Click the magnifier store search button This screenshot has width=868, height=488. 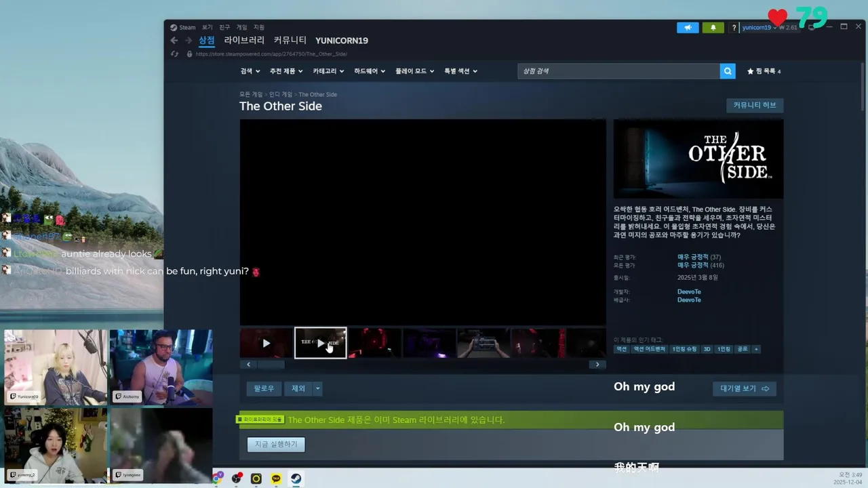(x=728, y=71)
